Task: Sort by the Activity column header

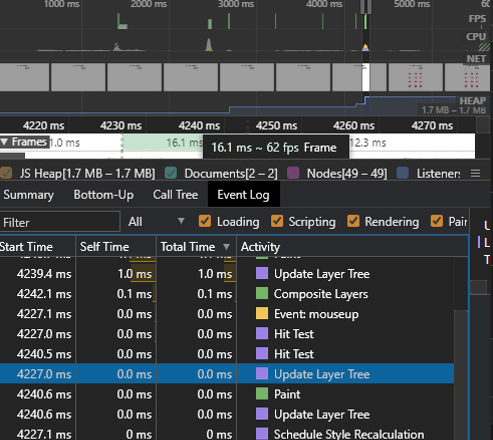Action: (x=353, y=247)
